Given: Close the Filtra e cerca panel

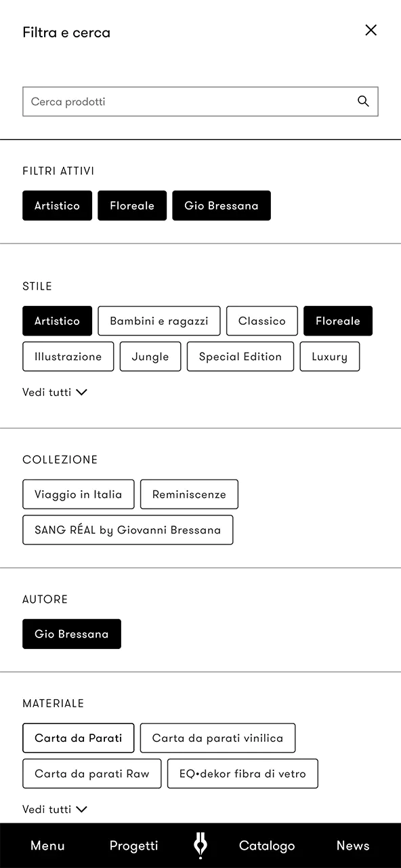Looking at the screenshot, I should (371, 30).
